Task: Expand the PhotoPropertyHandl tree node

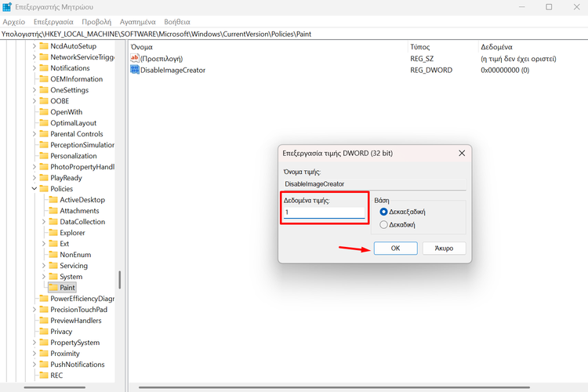Action: (x=34, y=166)
